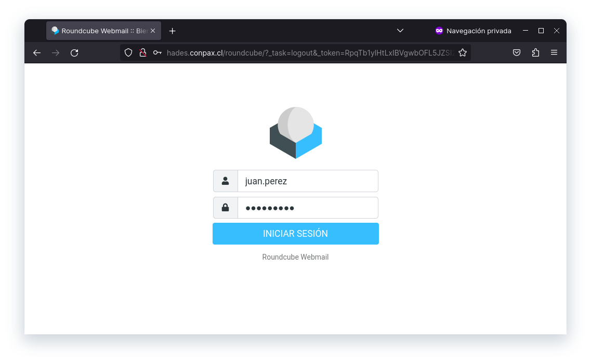Click the private browsing mask icon
Image resolution: width=591 pixels, height=364 pixels.
(x=439, y=31)
